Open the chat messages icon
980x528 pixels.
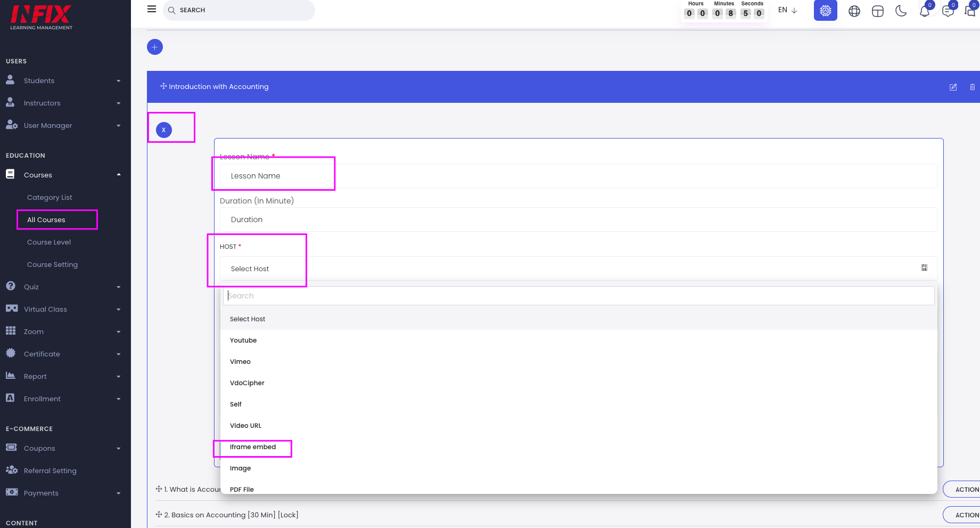click(x=948, y=11)
